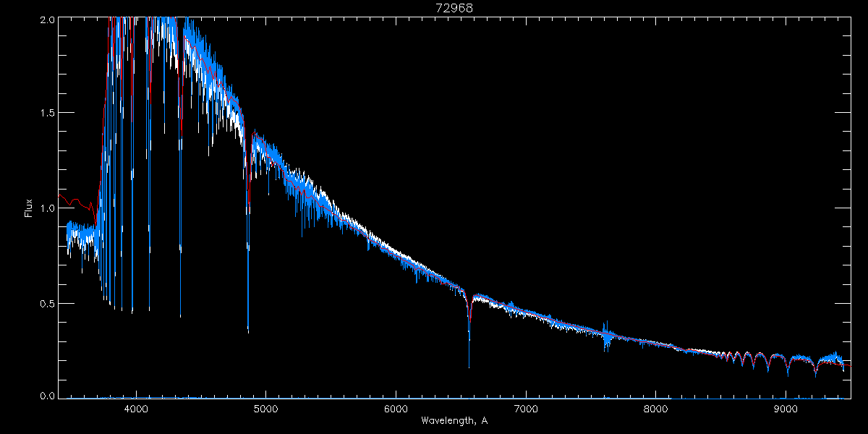Click the 1.0 flux tick label
868x434 pixels.
click(48, 208)
